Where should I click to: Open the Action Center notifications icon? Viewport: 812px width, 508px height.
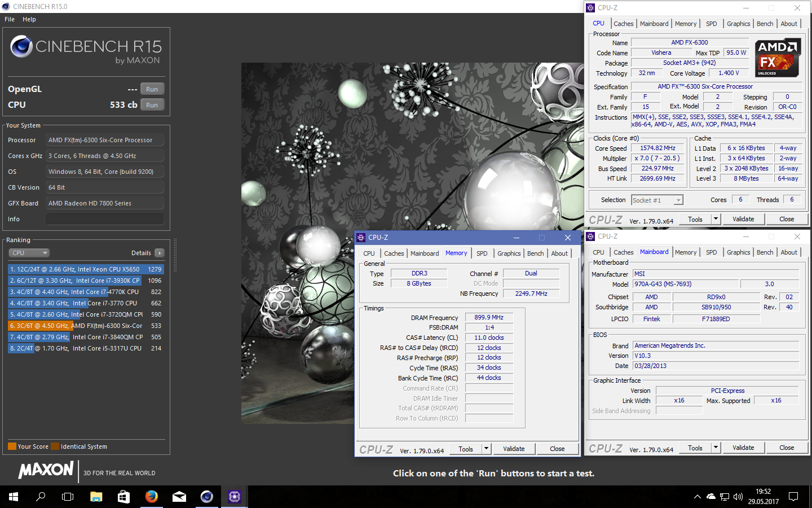click(x=793, y=497)
